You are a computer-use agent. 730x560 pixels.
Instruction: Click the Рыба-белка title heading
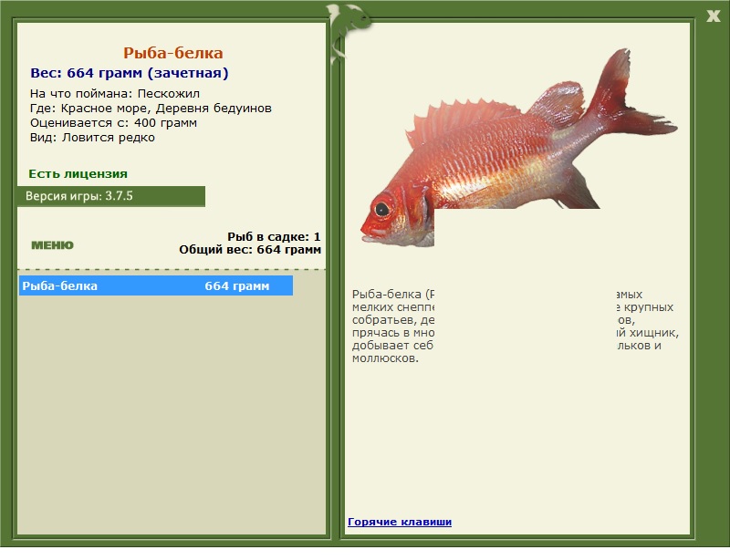pos(173,53)
